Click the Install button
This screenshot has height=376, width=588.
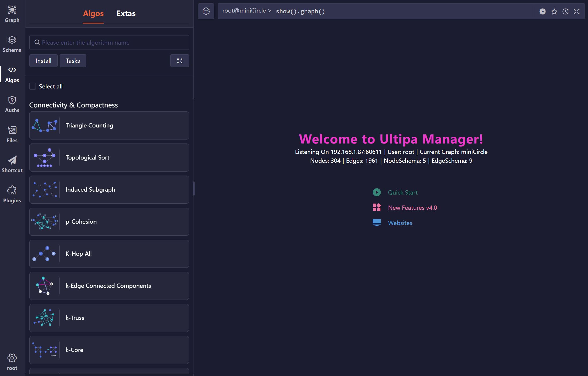pos(44,61)
